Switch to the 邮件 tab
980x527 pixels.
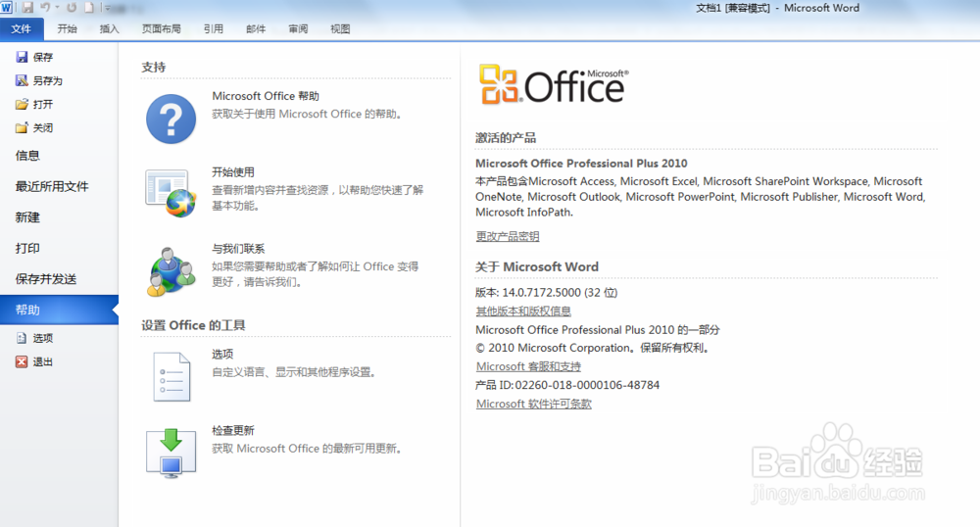[256, 28]
